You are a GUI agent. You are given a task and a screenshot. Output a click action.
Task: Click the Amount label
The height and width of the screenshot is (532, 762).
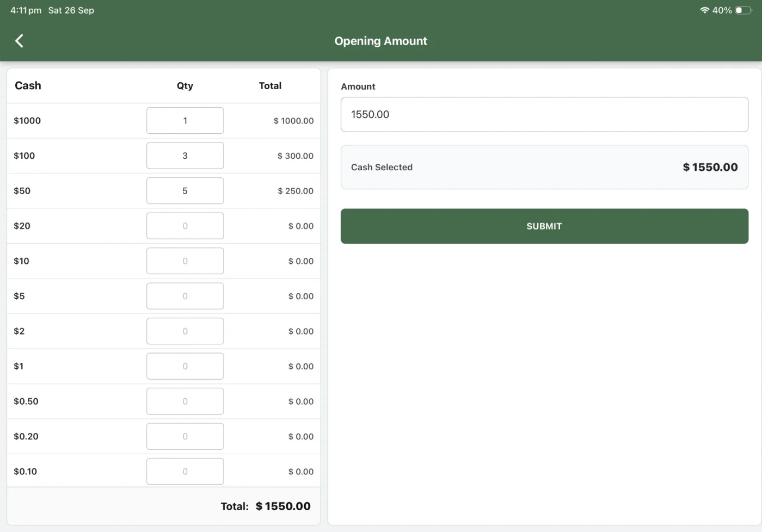(x=358, y=86)
